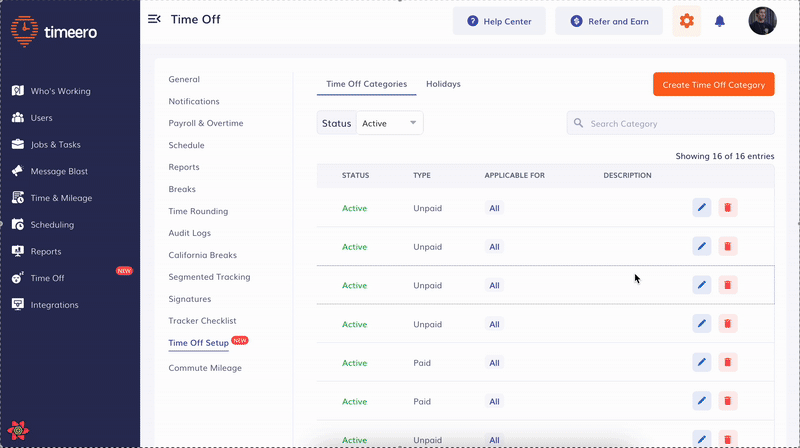
Task: Open Tracker Checklist settings
Action: [x=202, y=320]
